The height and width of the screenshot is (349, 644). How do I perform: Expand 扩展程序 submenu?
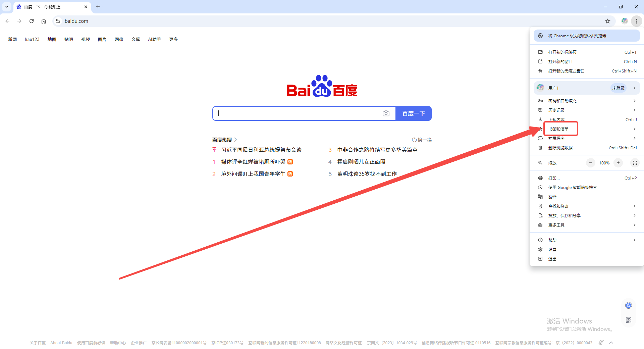tap(587, 138)
